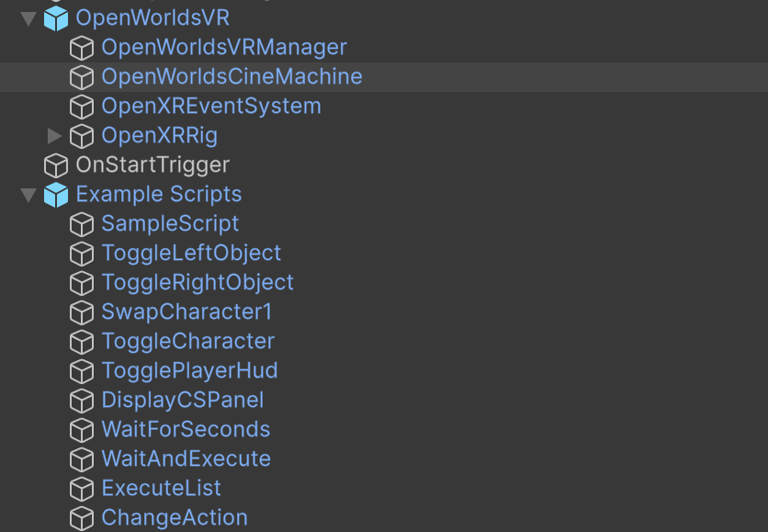768x532 pixels.
Task: Click the cube icon beside OpenXRRig
Action: (83, 136)
